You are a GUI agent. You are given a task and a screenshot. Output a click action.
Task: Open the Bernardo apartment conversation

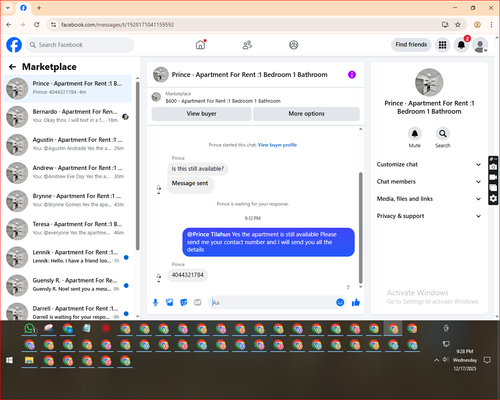coord(68,117)
